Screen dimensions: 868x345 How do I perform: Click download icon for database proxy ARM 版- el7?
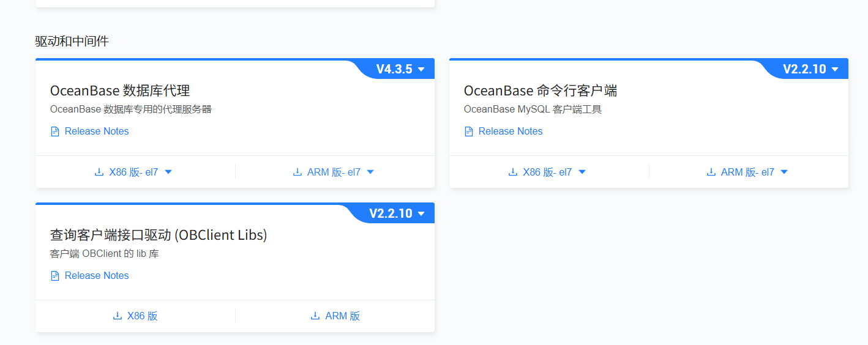click(x=297, y=172)
